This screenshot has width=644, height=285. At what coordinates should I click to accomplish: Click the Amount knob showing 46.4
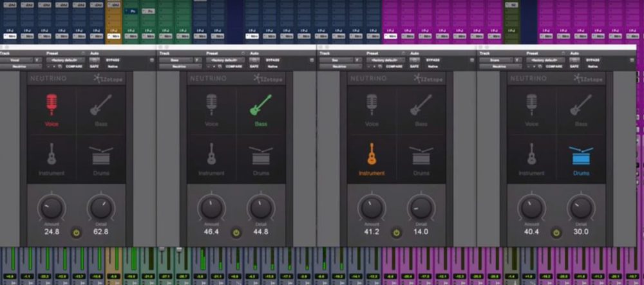211,208
